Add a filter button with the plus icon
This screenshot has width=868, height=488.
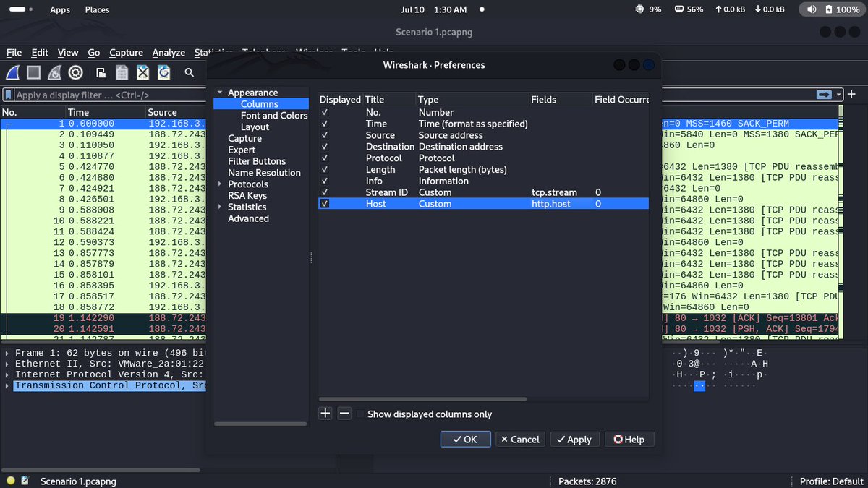[x=852, y=95]
